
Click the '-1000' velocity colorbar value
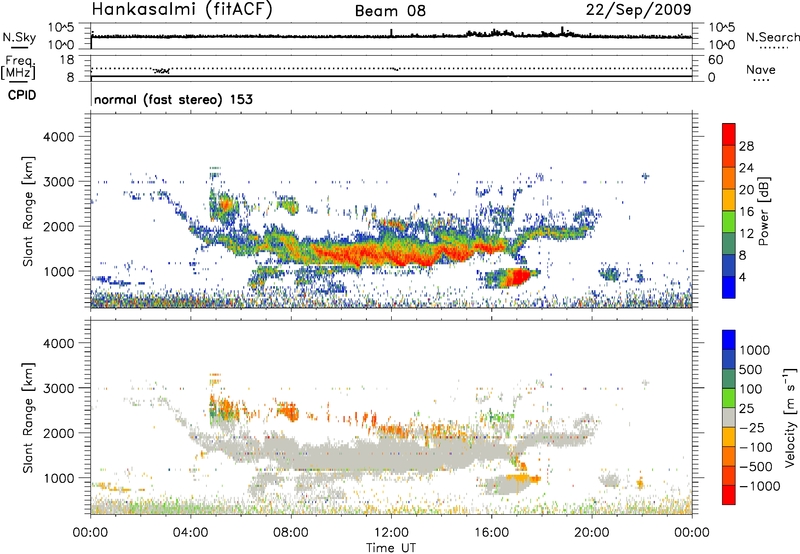[x=760, y=486]
